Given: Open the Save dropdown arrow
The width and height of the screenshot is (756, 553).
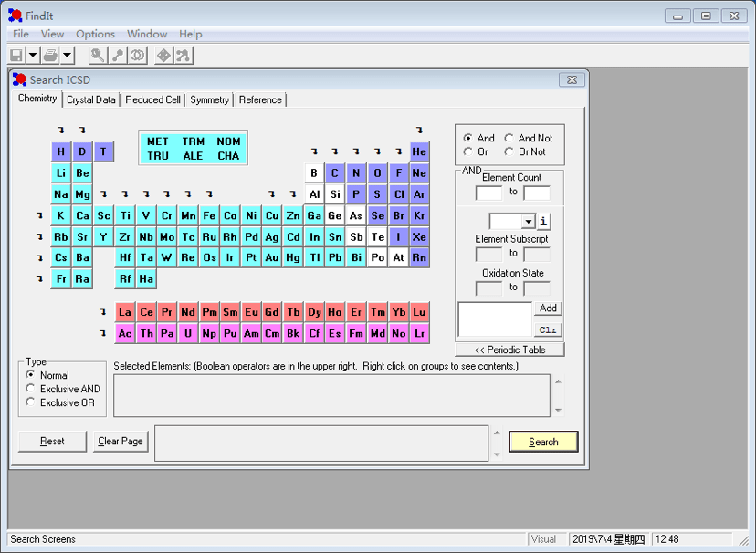Looking at the screenshot, I should 32,55.
